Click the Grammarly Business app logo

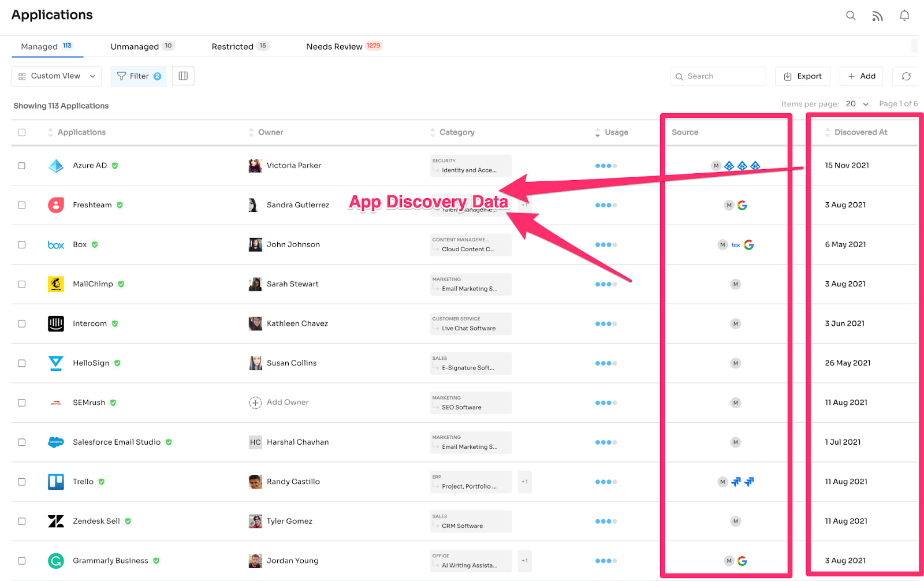(56, 561)
